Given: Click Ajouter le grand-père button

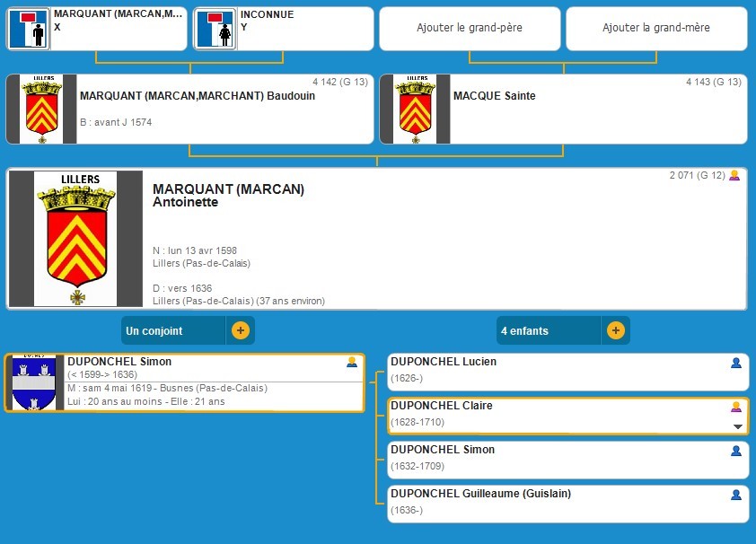Looking at the screenshot, I should 469,28.
